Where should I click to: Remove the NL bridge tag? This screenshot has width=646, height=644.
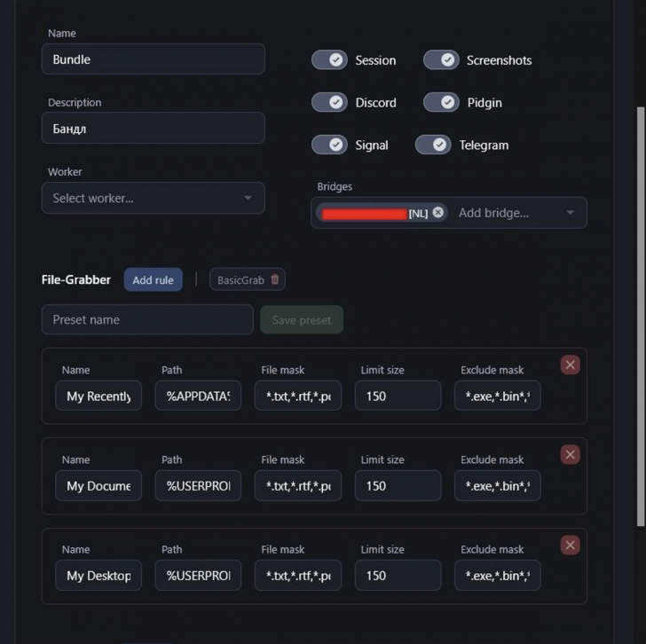tap(438, 213)
